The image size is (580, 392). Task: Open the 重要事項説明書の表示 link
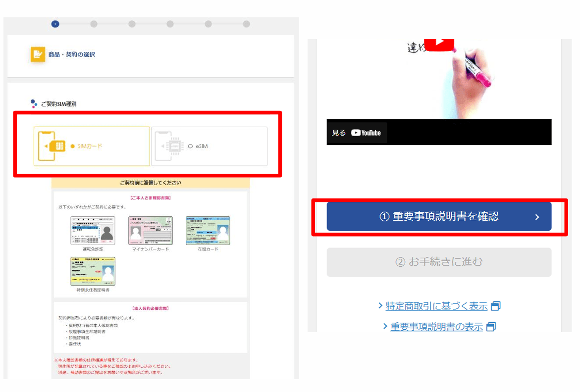click(436, 327)
